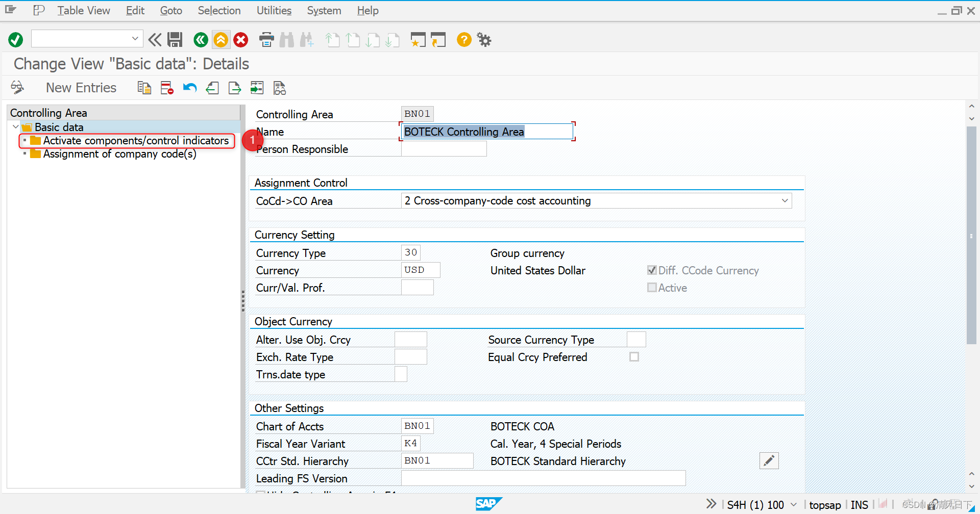The height and width of the screenshot is (514, 980).
Task: Toggle Equal Crcy Preferred checkbox
Action: (634, 357)
